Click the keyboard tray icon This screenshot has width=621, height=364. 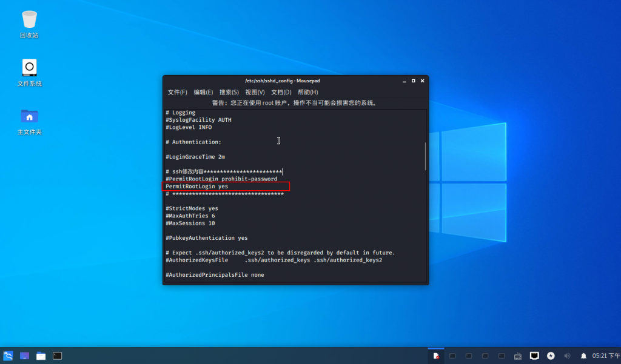coord(518,356)
